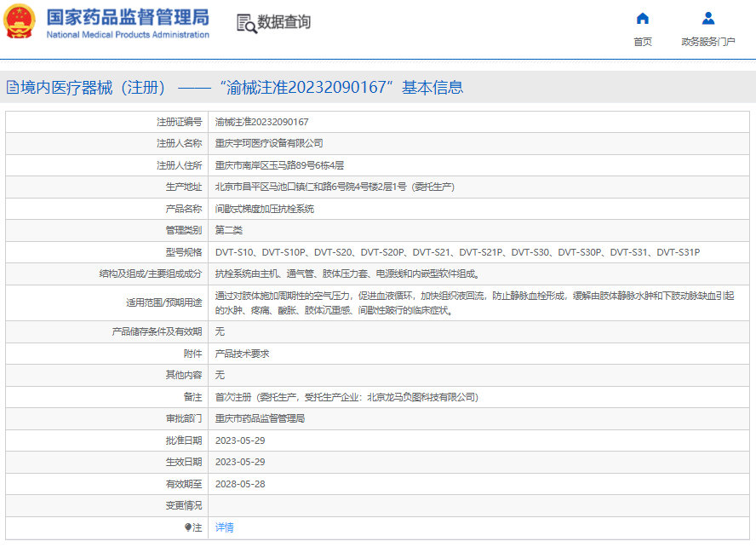Screen dimensions: 756x547
Task: Click the document icon before 境内医疗器械
Action: [x=13, y=87]
